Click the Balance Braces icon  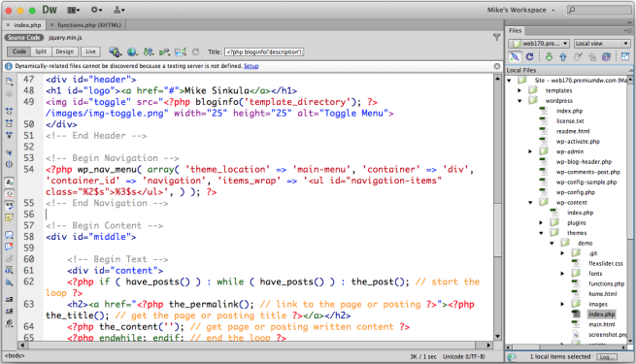click(x=9, y=164)
